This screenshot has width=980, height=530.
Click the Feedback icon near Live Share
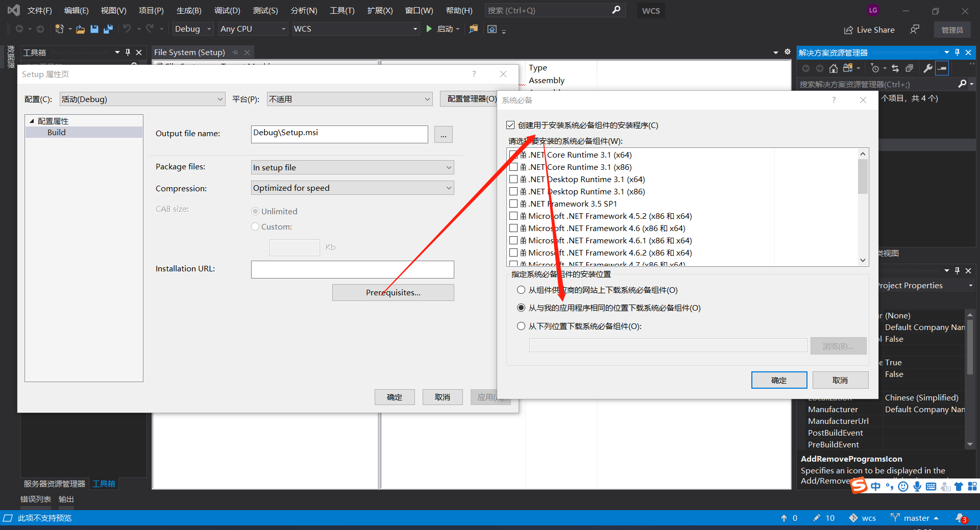pos(914,30)
